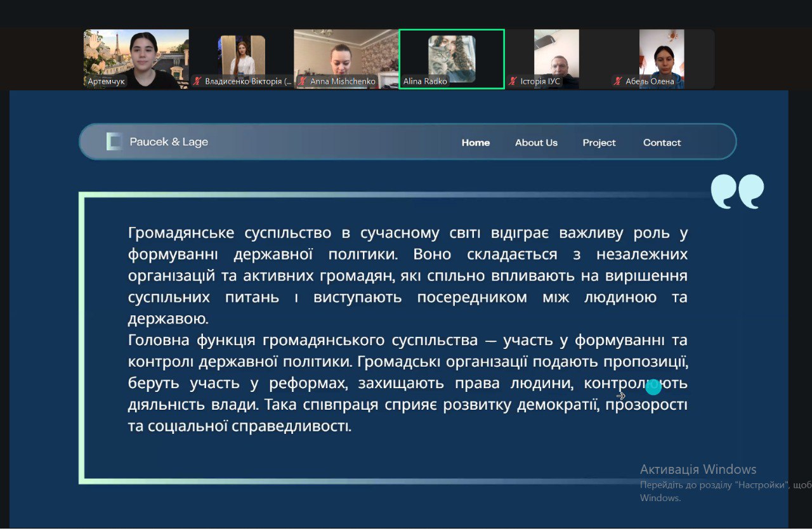
Task: Go to About Us in the navigation
Action: click(536, 143)
